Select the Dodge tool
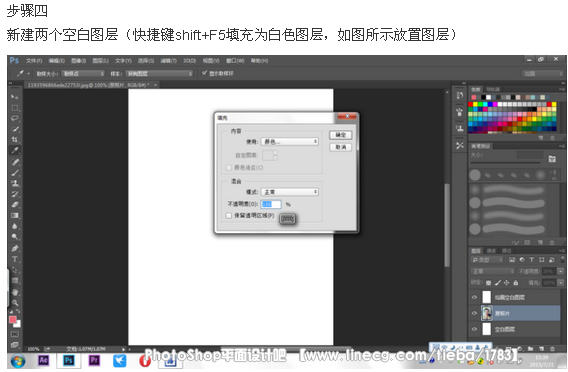 point(14,237)
